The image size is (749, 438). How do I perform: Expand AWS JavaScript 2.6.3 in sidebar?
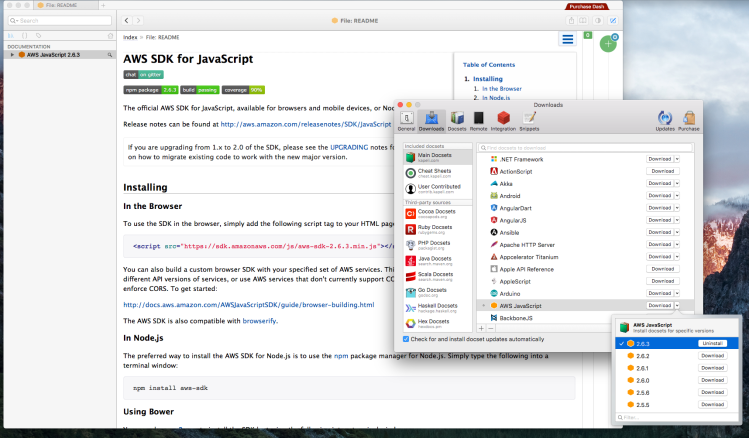click(12, 55)
